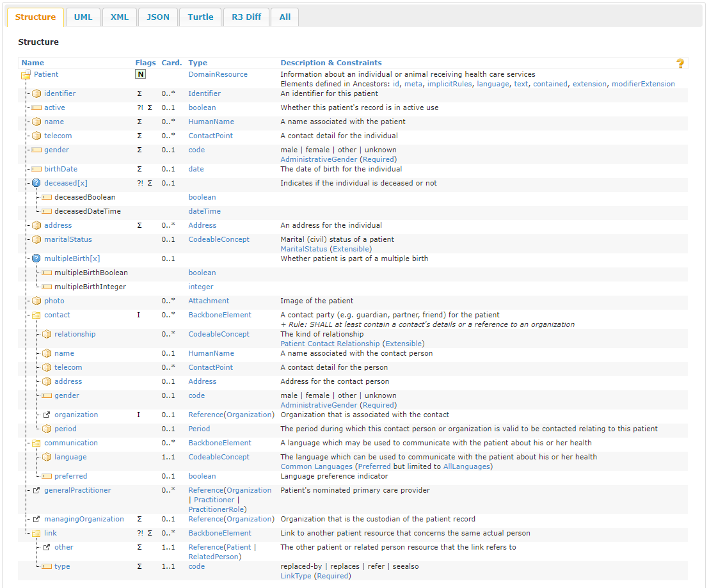This screenshot has height=588, width=709.
Task: Click the yellow help question mark icon
Action: pos(680,63)
